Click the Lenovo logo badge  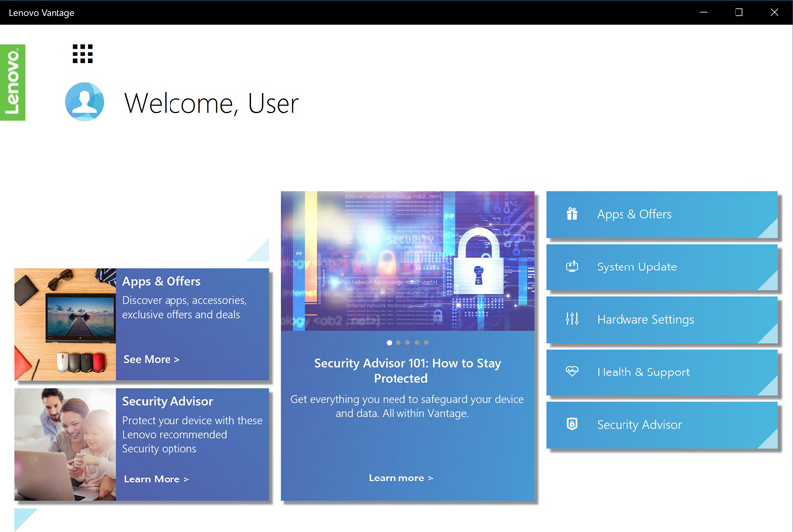point(13,83)
